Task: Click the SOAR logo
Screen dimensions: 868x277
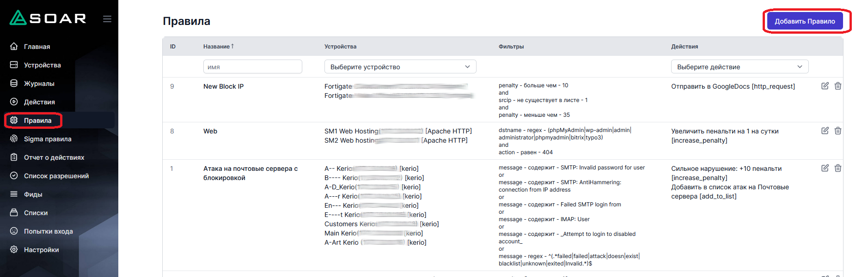Action: click(48, 18)
